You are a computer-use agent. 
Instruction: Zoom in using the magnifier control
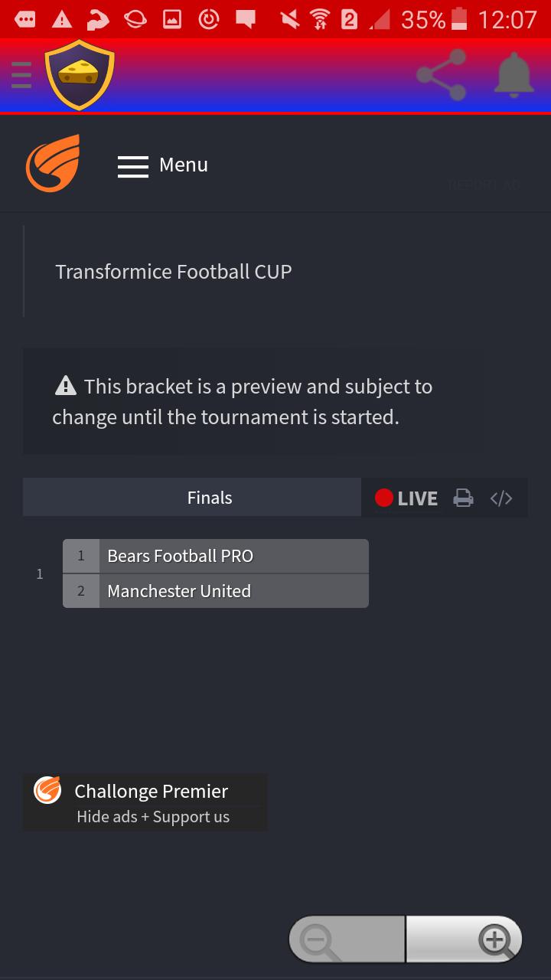click(494, 938)
